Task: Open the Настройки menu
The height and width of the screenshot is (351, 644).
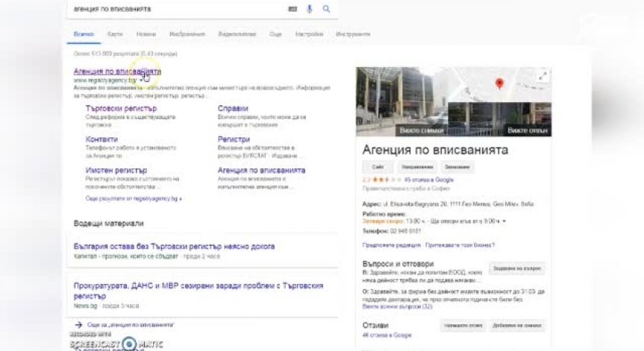Action: 309,34
